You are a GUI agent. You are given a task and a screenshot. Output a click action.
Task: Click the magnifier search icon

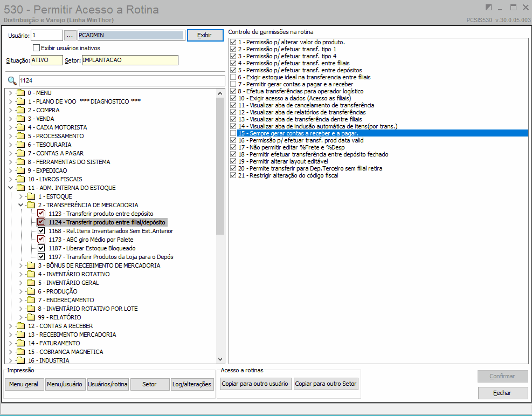click(x=12, y=80)
